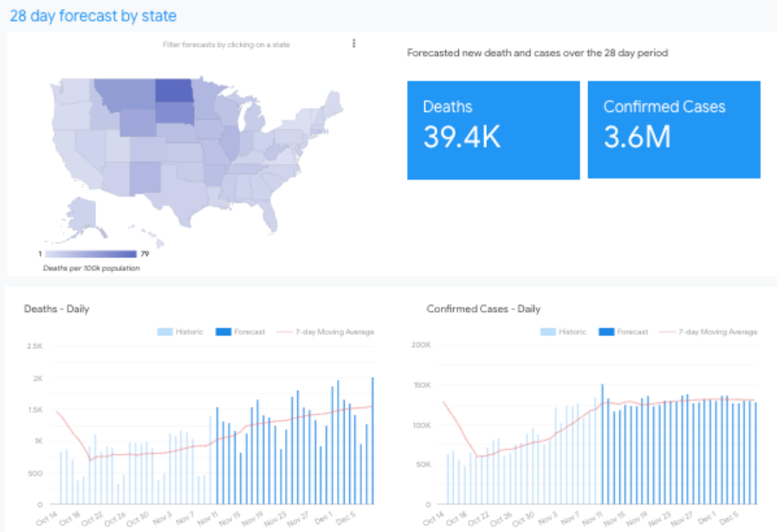777x532 pixels.
Task: Click the tallest final forecast bar in Deaths chart
Action: [372, 441]
